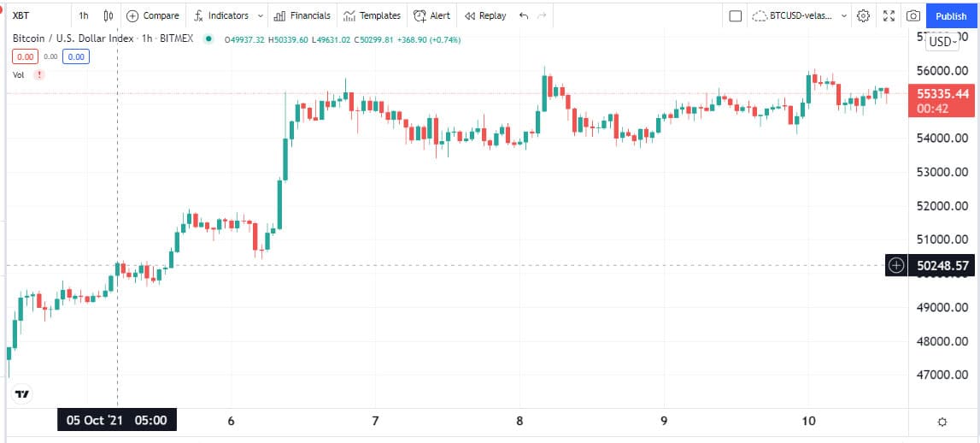Image resolution: width=980 pixels, height=443 pixels.
Task: Expand the Indicators favorites dropdown arrow
Action: click(261, 15)
